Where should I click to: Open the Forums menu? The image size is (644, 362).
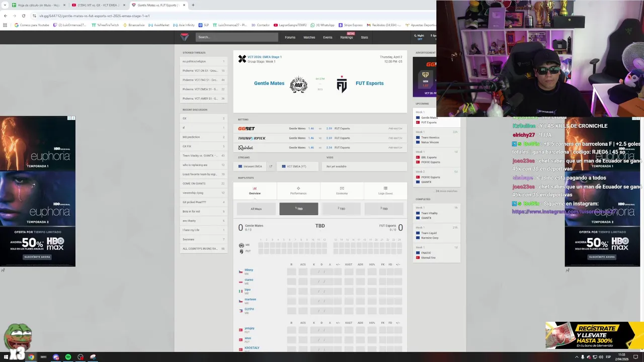[x=290, y=37]
